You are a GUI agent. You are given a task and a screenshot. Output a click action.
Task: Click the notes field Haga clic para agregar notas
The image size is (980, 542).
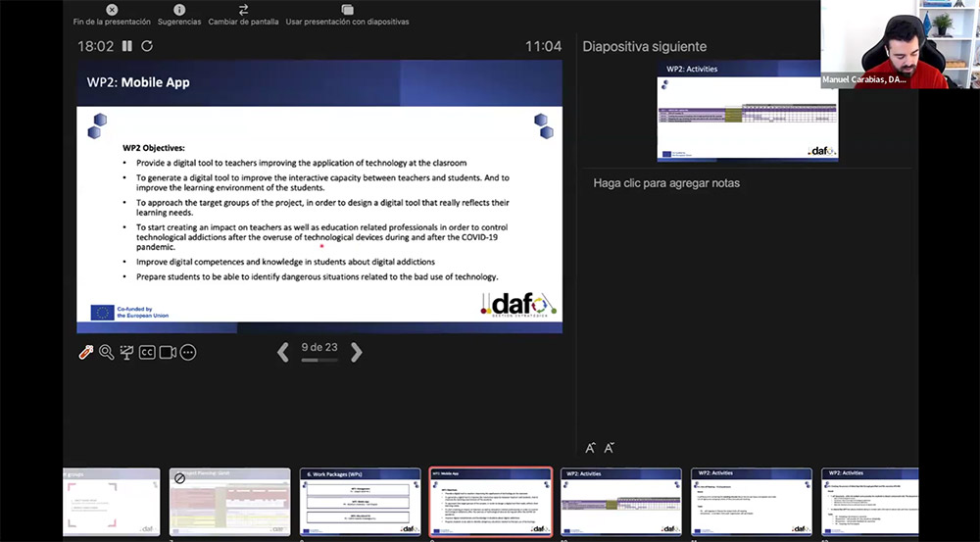[x=666, y=183]
